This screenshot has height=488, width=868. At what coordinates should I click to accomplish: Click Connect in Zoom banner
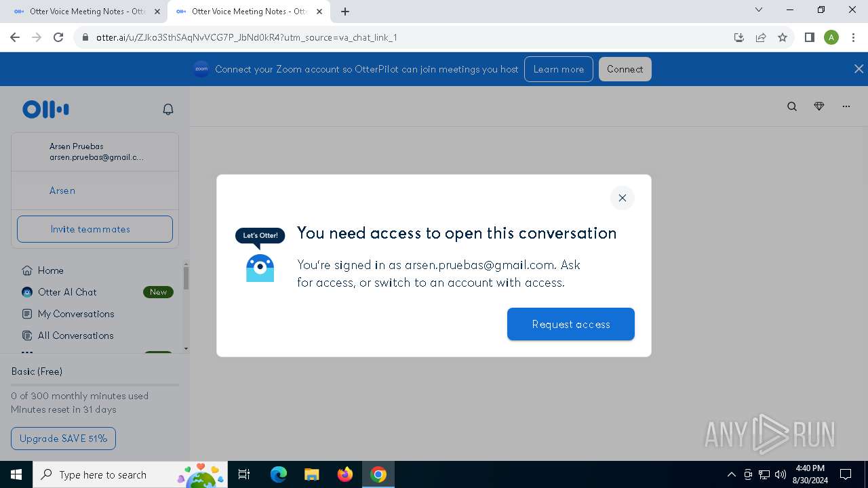click(x=625, y=69)
